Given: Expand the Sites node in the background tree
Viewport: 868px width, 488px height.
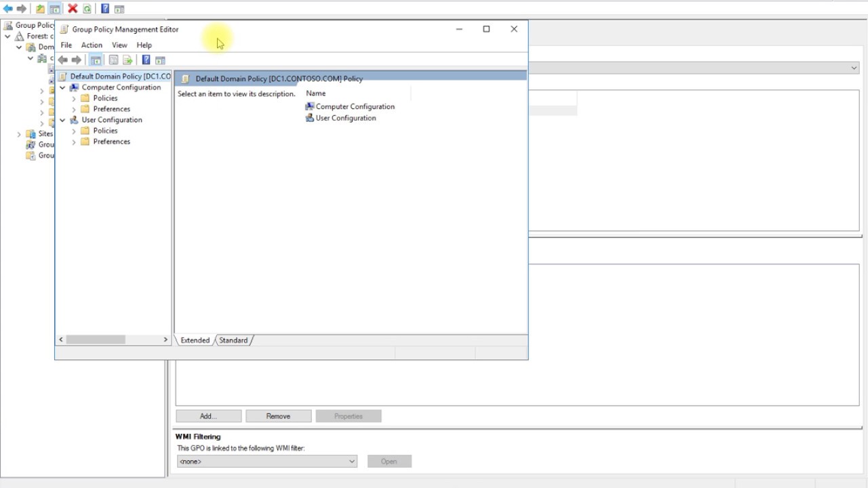Looking at the screenshot, I should click(19, 134).
